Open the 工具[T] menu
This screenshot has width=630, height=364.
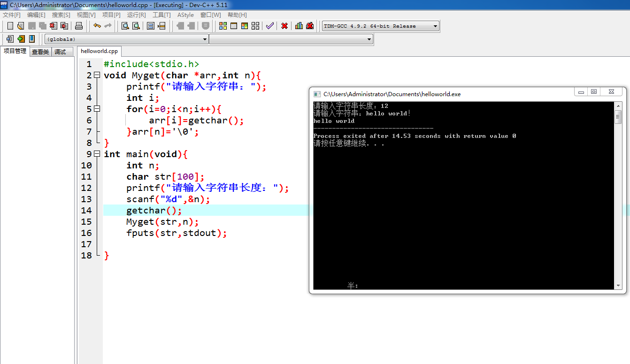click(161, 15)
